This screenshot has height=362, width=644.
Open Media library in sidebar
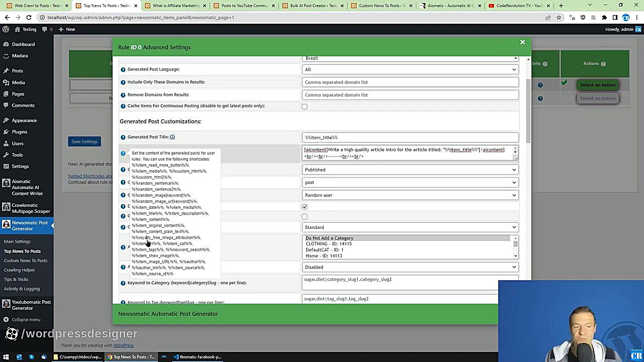19,82
